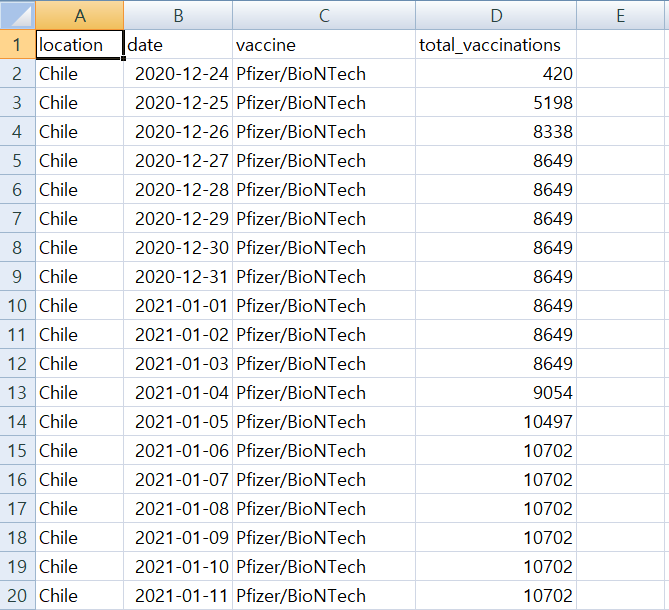Select the cell with date 2021-01-09
669x610 pixels.
[x=178, y=537]
